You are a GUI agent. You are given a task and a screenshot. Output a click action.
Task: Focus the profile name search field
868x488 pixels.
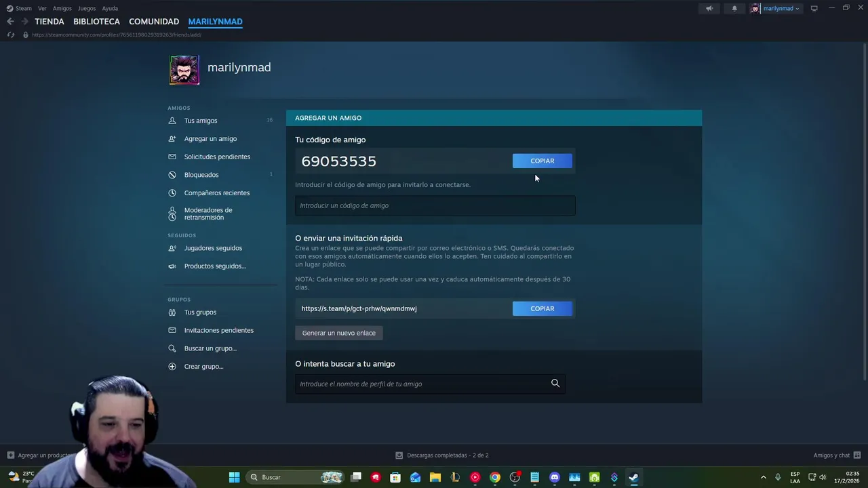(430, 384)
